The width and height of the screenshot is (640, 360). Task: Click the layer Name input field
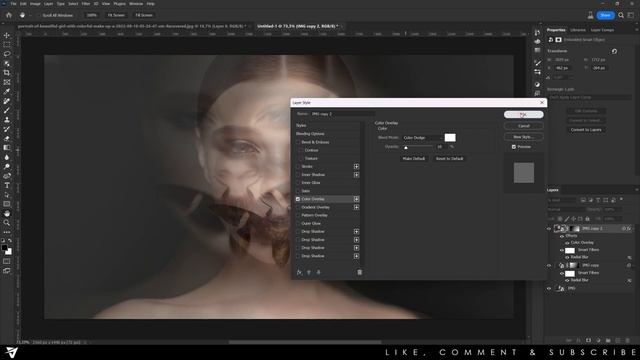point(342,114)
